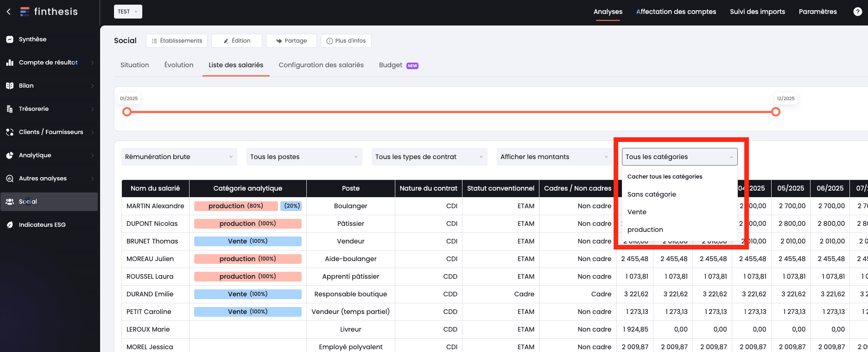Click the Clients / Fournisseurs icon
Viewport: 868px width, 352px height.
(x=10, y=132)
